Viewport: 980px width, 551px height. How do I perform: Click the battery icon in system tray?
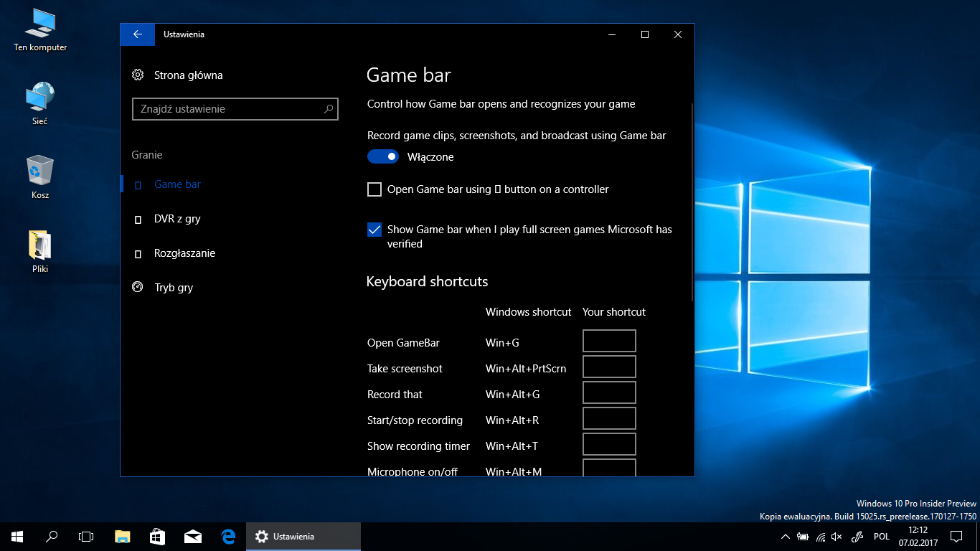803,537
